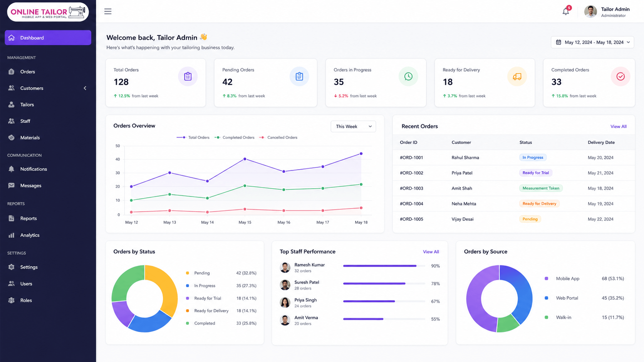Click Amit Verma's 55% progress bar
644x362 pixels.
384,319
